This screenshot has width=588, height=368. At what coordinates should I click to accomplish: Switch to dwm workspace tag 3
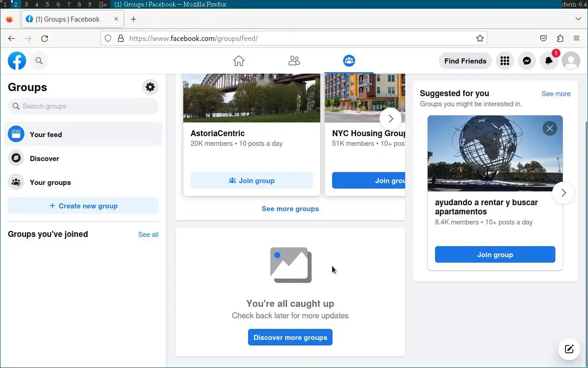26,4
